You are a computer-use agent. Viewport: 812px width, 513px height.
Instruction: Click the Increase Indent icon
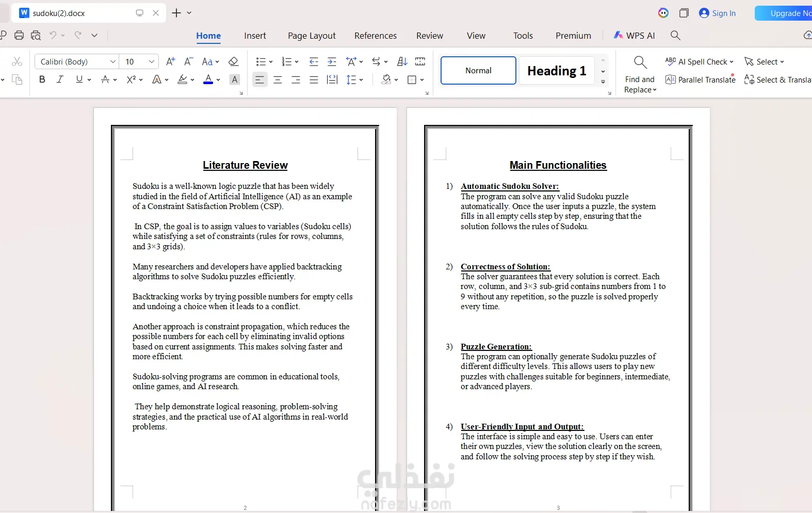click(332, 61)
